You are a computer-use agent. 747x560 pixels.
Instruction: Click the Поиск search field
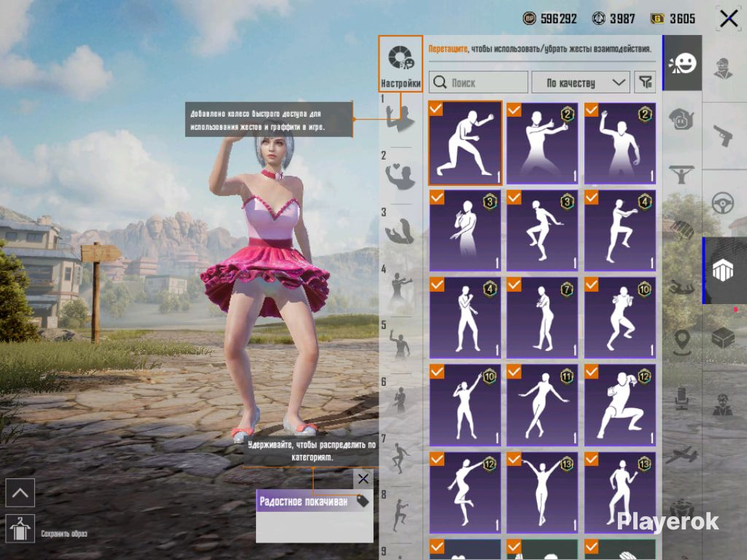[x=479, y=82]
